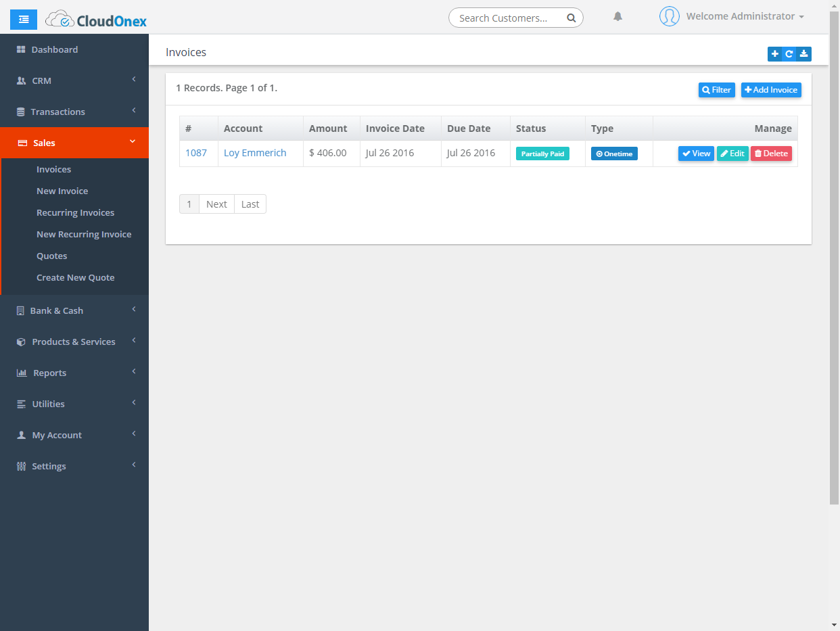Select New Invoice in the sidebar
The width and height of the screenshot is (840, 631).
[62, 191]
